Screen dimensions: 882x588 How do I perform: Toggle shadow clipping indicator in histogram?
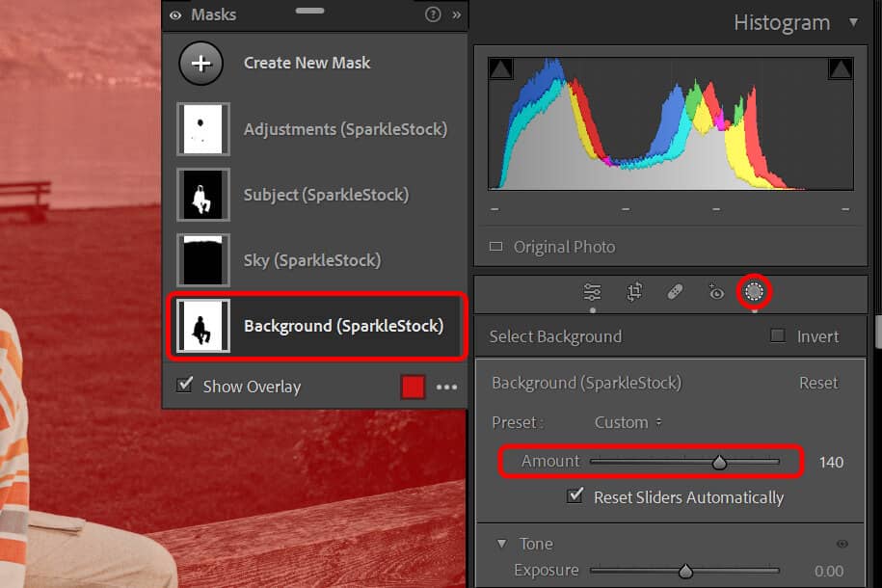tap(500, 68)
